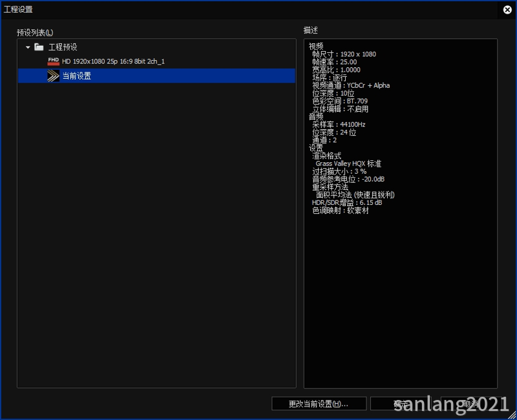Select the HD 1920x1080 25p preset

[113, 61]
